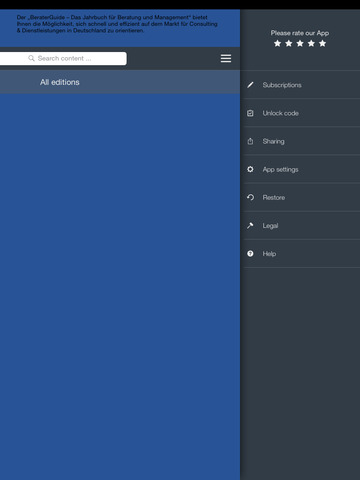Tap the share icon beside Sharing
This screenshot has height=480, width=360.
pyautogui.click(x=250, y=141)
